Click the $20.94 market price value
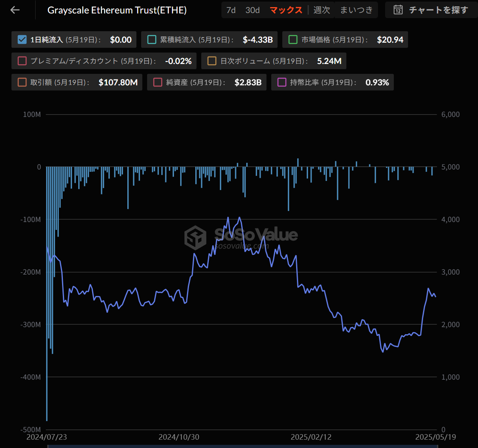Screen dimensions: 478x448 [x=390, y=40]
